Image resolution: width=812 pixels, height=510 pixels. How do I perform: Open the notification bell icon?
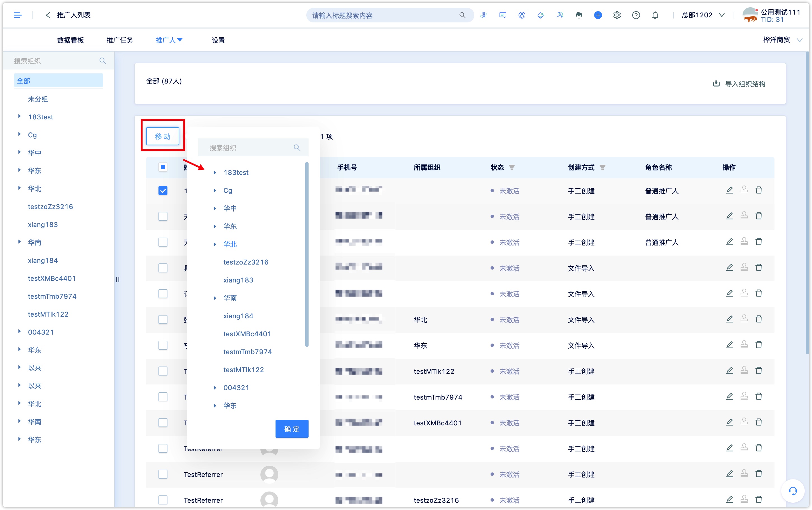tap(655, 15)
